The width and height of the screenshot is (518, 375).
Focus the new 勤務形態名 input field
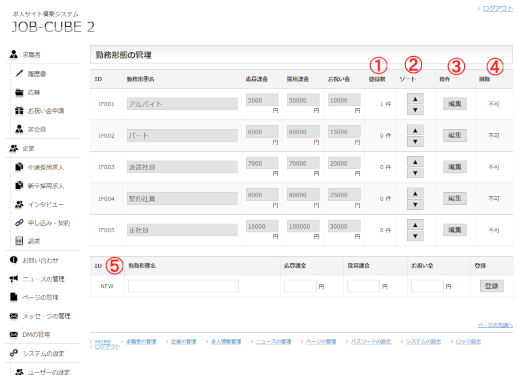tap(183, 286)
